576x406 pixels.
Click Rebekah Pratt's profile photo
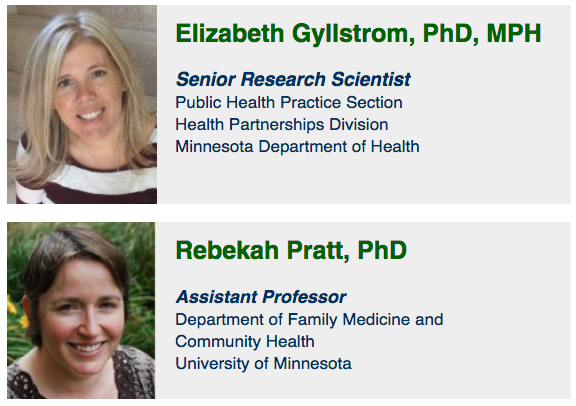pos(81,310)
